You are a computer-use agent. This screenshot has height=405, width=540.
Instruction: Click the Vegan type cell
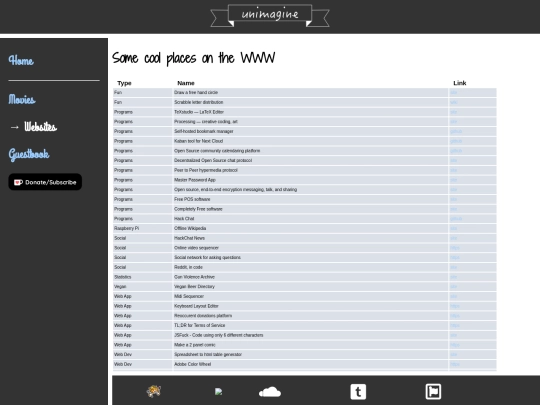click(x=143, y=287)
